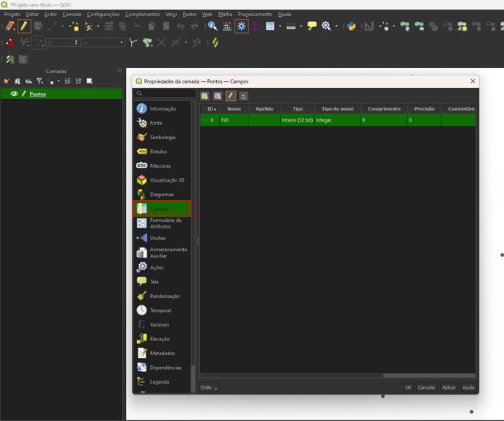
Task: Open the Raster menu
Action: (x=190, y=14)
